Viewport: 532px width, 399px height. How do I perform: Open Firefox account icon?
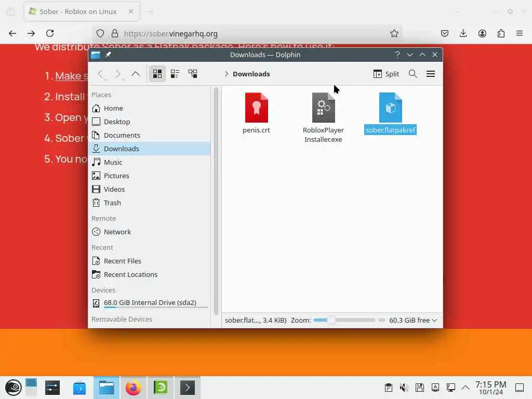(x=482, y=33)
